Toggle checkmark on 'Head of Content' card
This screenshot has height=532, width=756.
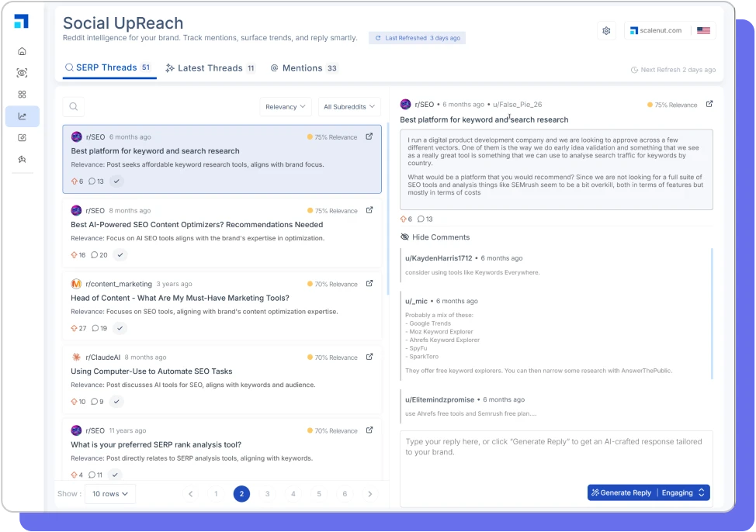[120, 328]
